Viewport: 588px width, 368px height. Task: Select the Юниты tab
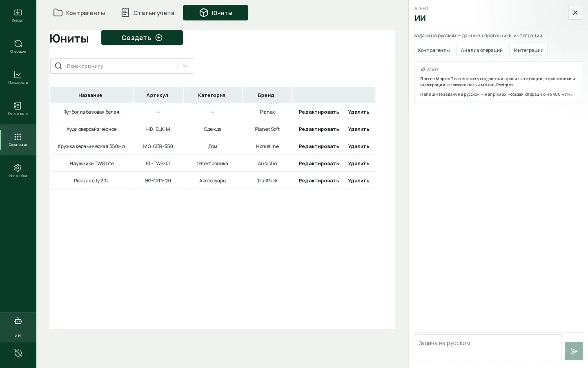[216, 13]
